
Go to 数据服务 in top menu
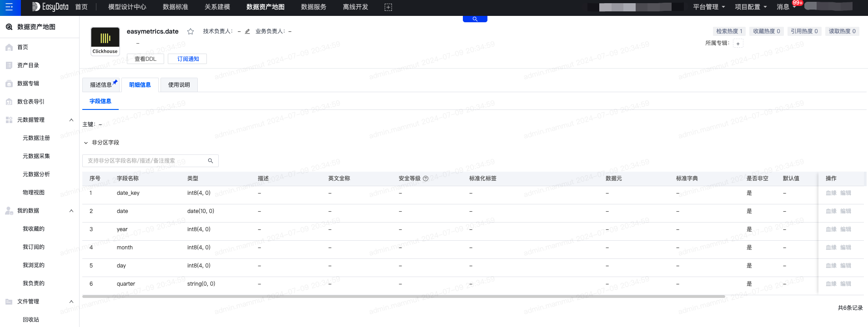pyautogui.click(x=314, y=7)
